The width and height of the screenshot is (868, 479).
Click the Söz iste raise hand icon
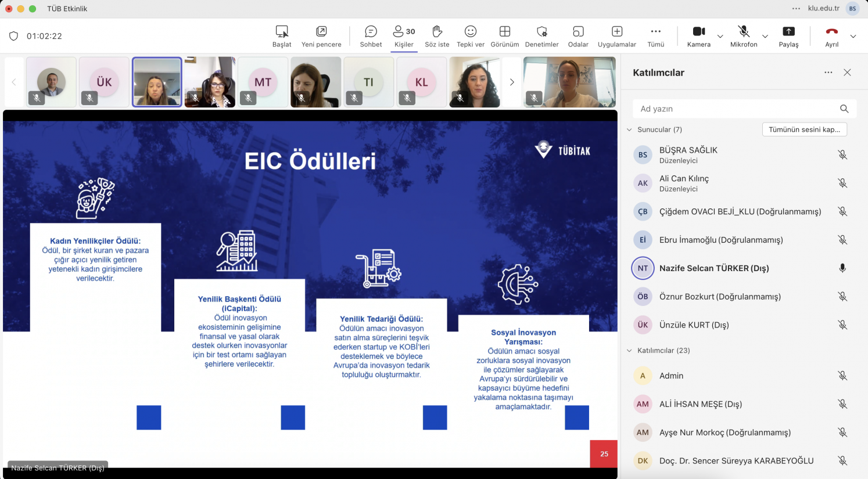coord(437,36)
